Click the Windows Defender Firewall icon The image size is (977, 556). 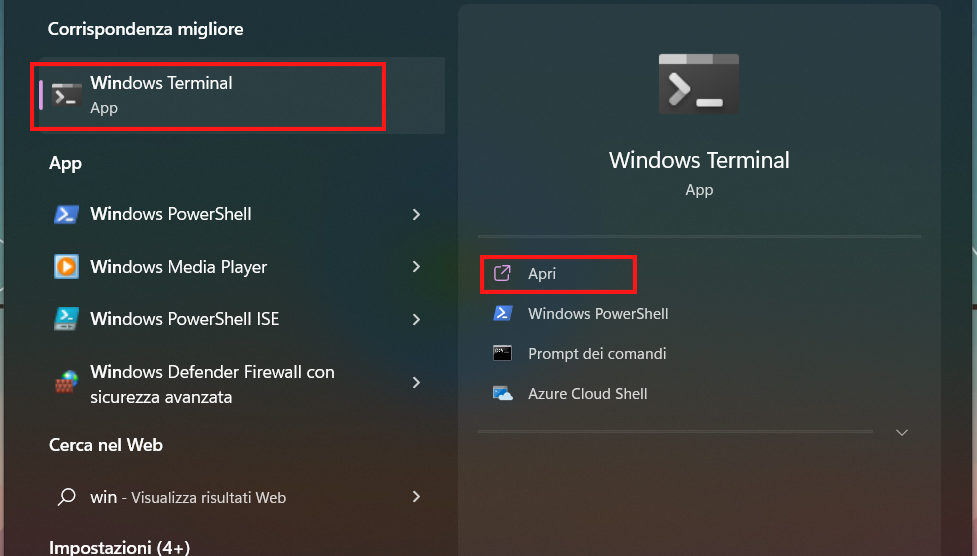click(x=67, y=384)
